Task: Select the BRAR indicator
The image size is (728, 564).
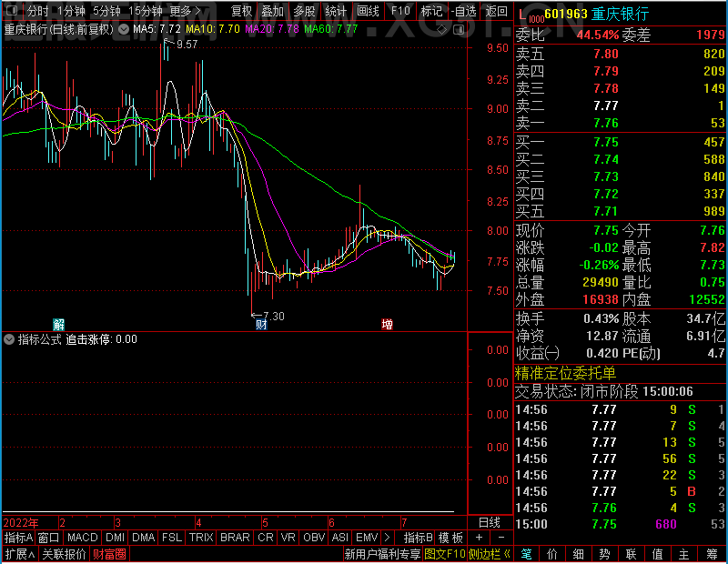Action: pos(235,538)
